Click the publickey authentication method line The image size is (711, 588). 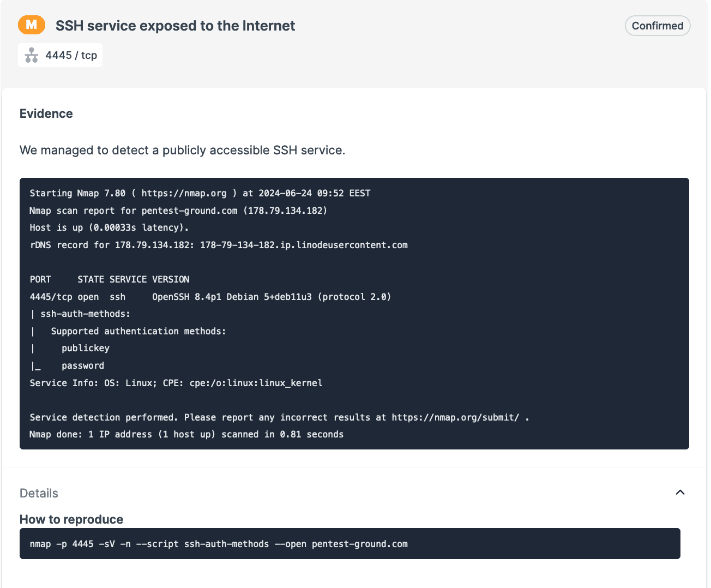[86, 348]
